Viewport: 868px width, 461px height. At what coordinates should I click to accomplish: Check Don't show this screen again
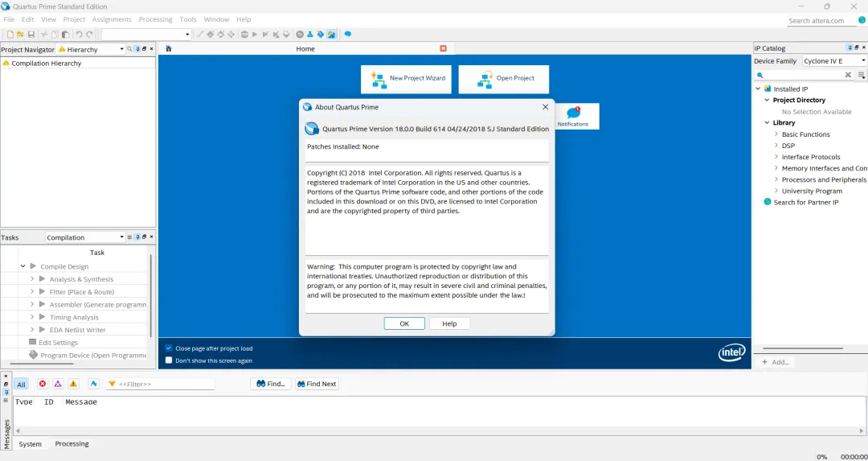coord(169,360)
